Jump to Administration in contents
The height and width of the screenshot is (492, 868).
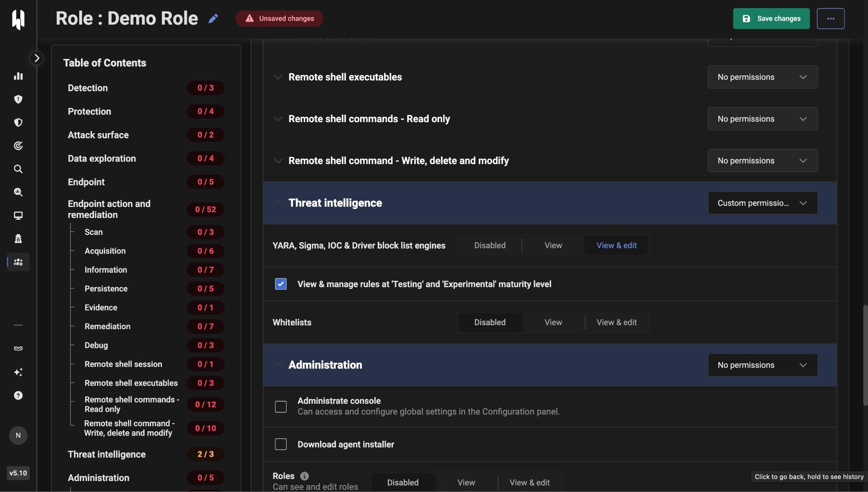[x=98, y=478]
